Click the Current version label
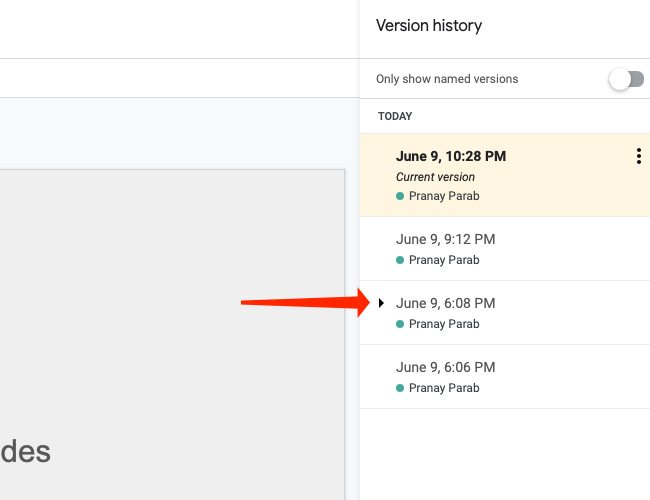Screen dimensions: 650x500 (435, 177)
